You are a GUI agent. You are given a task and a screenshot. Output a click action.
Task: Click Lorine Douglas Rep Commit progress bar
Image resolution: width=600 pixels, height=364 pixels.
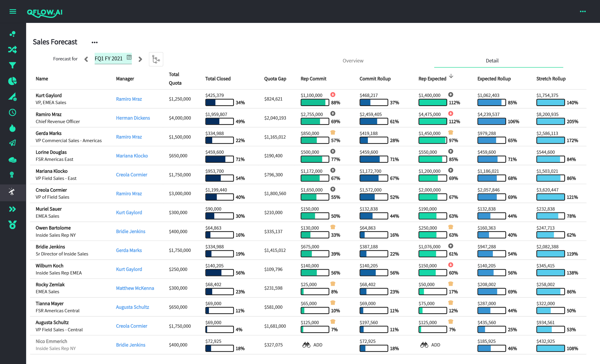click(315, 159)
